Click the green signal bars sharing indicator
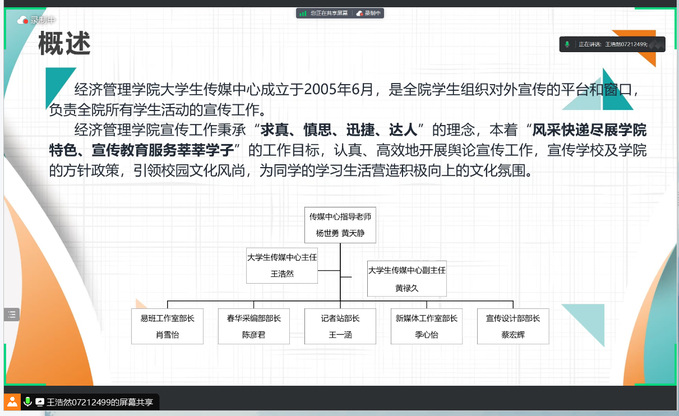Screen dimensions: 679x416 coord(302,13)
